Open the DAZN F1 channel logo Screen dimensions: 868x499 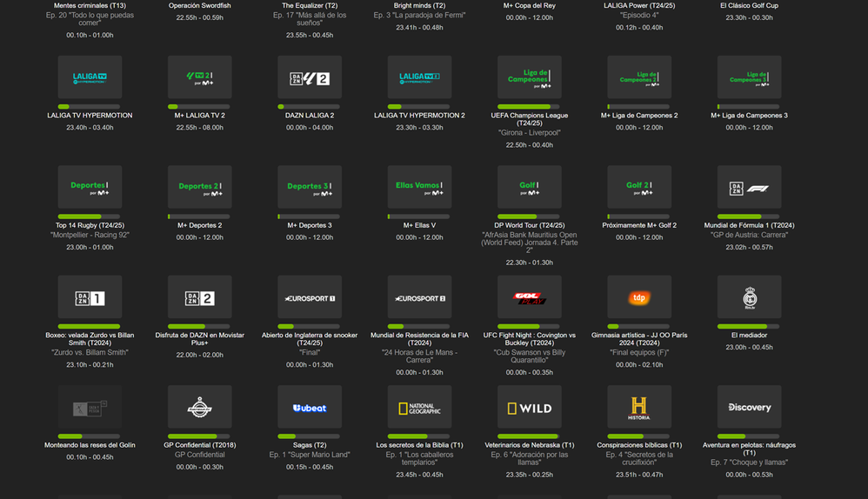point(749,188)
